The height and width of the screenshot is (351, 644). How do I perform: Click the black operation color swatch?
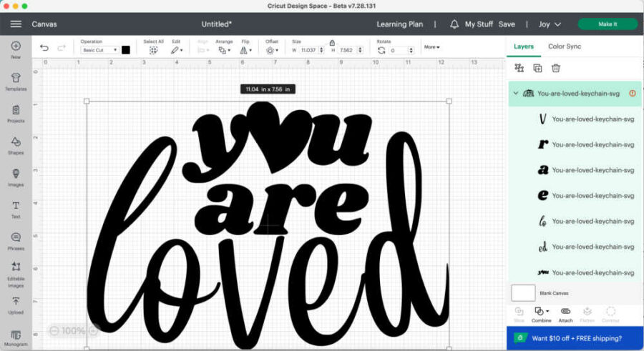click(x=126, y=50)
